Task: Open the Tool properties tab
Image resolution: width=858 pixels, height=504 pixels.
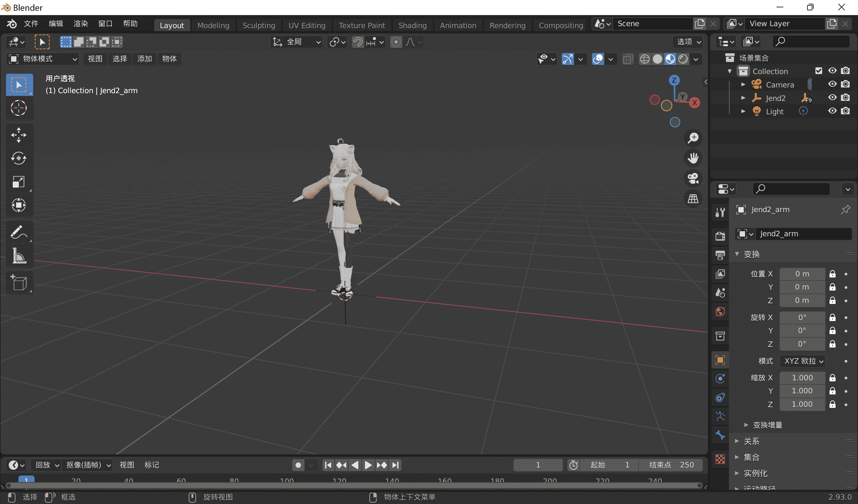Action: click(720, 212)
